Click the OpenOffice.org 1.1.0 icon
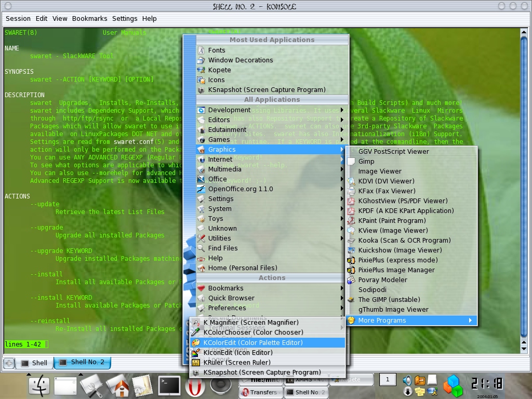532x399 pixels. point(201,189)
